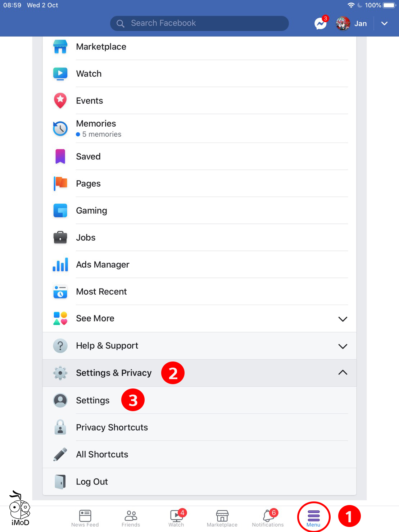399x532 pixels.
Task: Open the Marketplace icon in the menu
Action: click(x=60, y=46)
